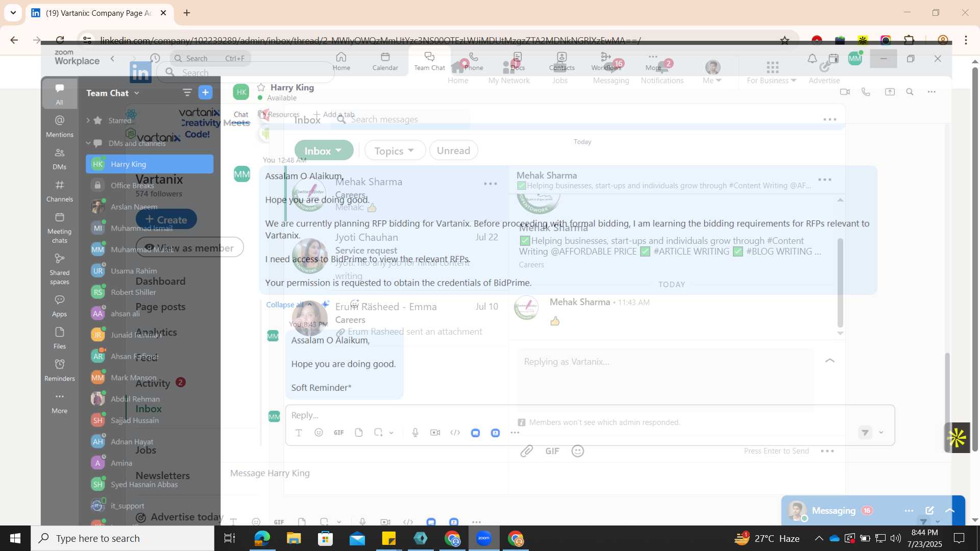The image size is (980, 551).
Task: Open send options dropdown arrow in reply box
Action: [x=881, y=433]
